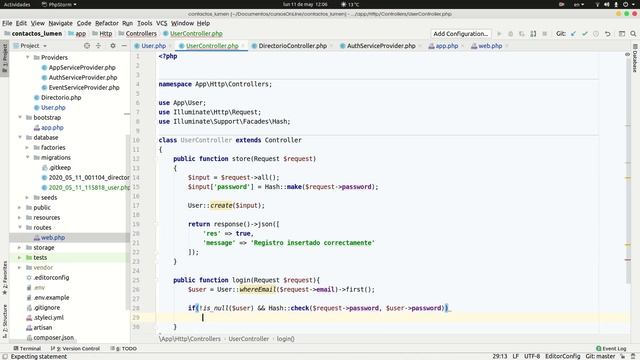The width and height of the screenshot is (640, 360).
Task: Open the Terminal tool window
Action: pyautogui.click(x=27, y=349)
